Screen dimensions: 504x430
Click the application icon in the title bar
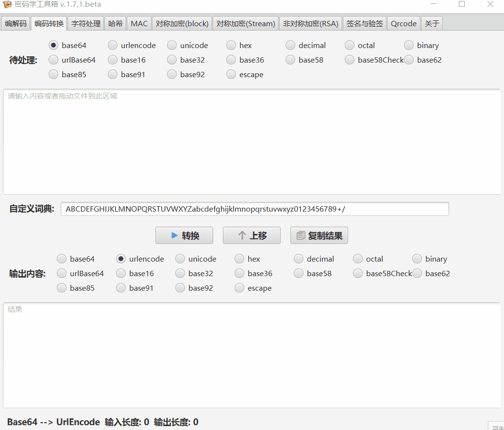click(7, 4)
